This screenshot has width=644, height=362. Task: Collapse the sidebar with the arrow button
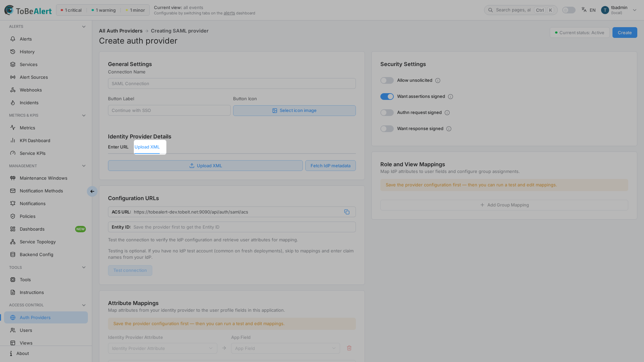[92, 191]
